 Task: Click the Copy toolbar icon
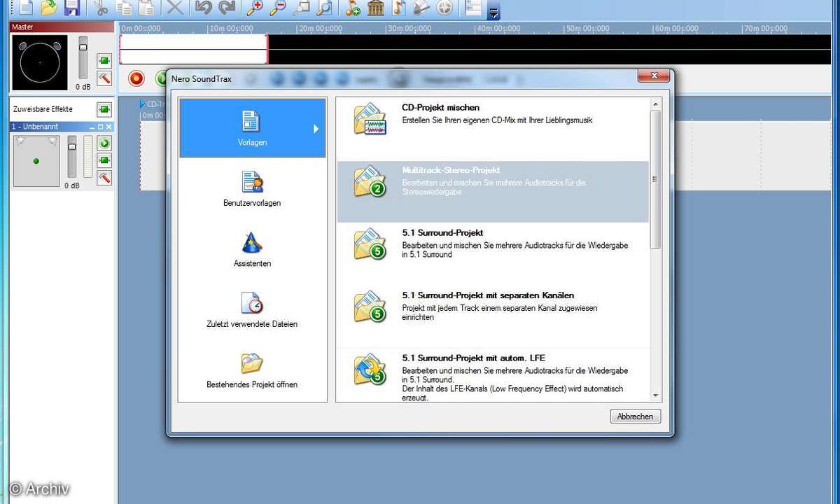(124, 8)
